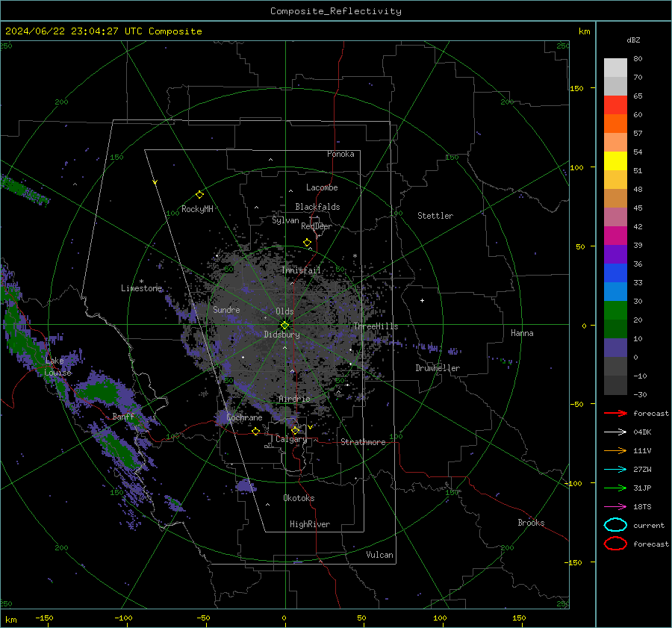Click the Ponoka city label
Screen dimensions: 672x628
coord(340,154)
